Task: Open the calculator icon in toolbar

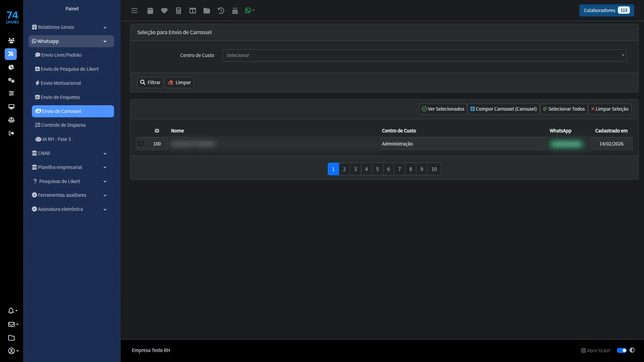Action: pos(178,11)
